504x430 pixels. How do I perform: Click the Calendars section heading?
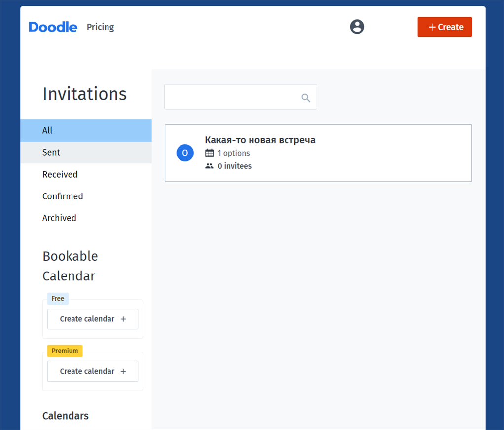click(66, 416)
